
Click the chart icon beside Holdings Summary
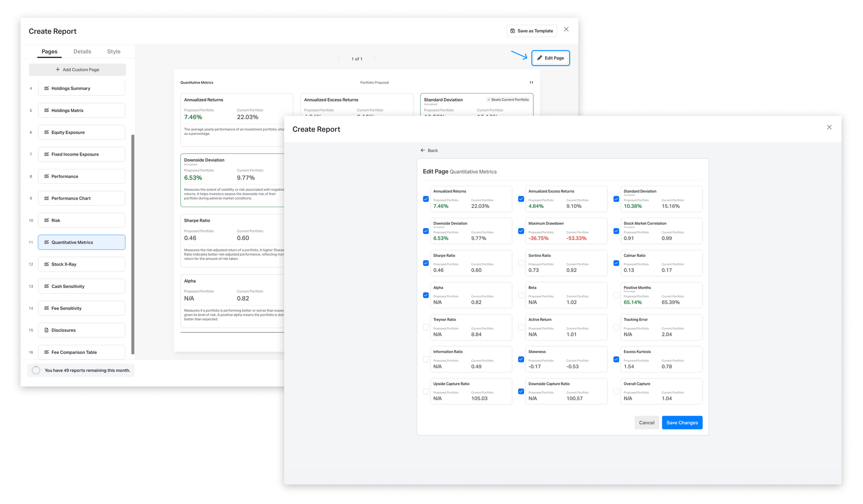coord(47,88)
